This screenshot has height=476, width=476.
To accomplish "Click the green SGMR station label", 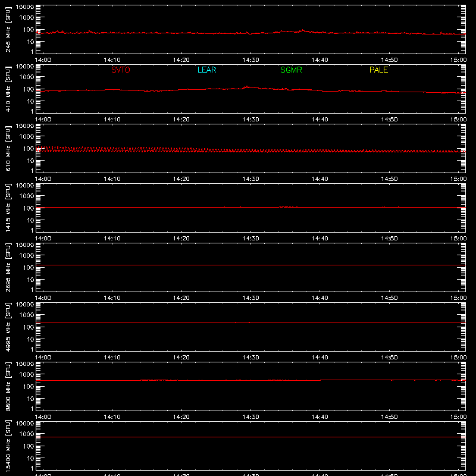I will pos(291,70).
